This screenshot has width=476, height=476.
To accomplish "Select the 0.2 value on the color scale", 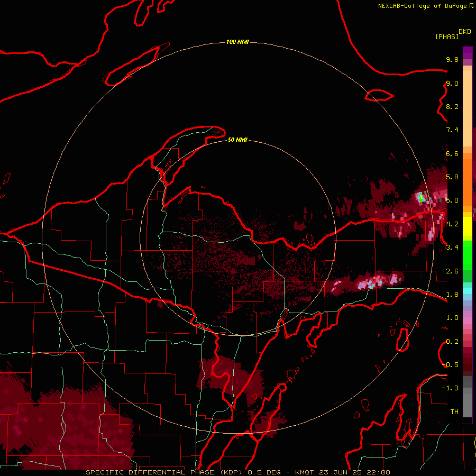I will pos(452,342).
